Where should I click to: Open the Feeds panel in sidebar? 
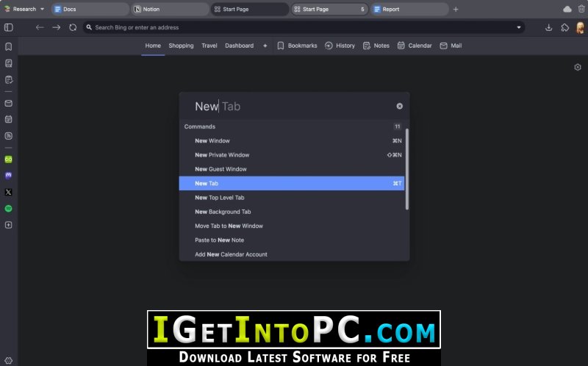[8, 136]
